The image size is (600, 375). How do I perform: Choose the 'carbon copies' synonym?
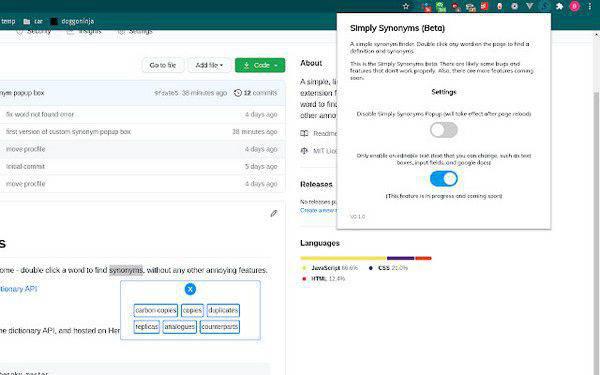click(156, 310)
